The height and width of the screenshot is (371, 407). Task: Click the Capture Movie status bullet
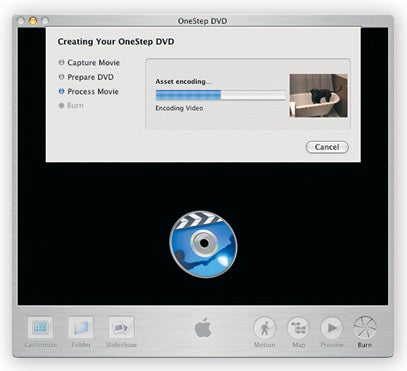pos(61,62)
